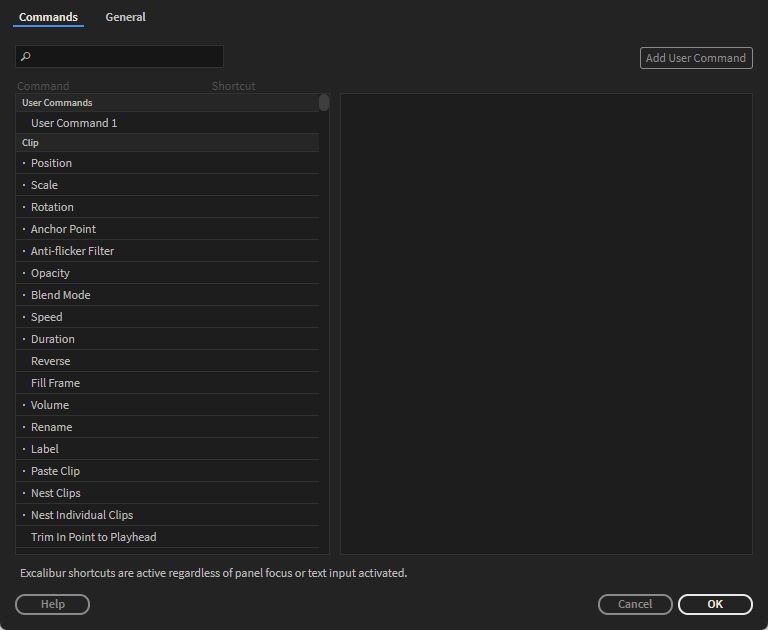The height and width of the screenshot is (630, 768).
Task: Open the Help button
Action: click(x=52, y=604)
